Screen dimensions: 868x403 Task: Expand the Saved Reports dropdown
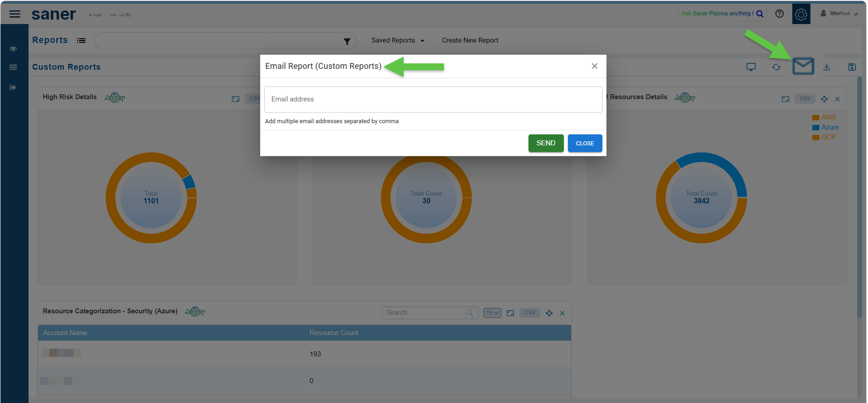click(398, 40)
